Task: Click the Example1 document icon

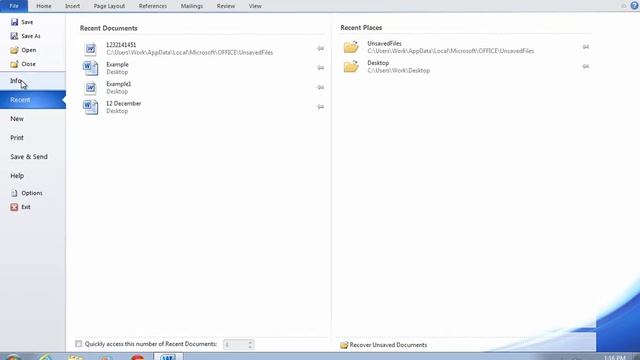Action: (x=90, y=88)
